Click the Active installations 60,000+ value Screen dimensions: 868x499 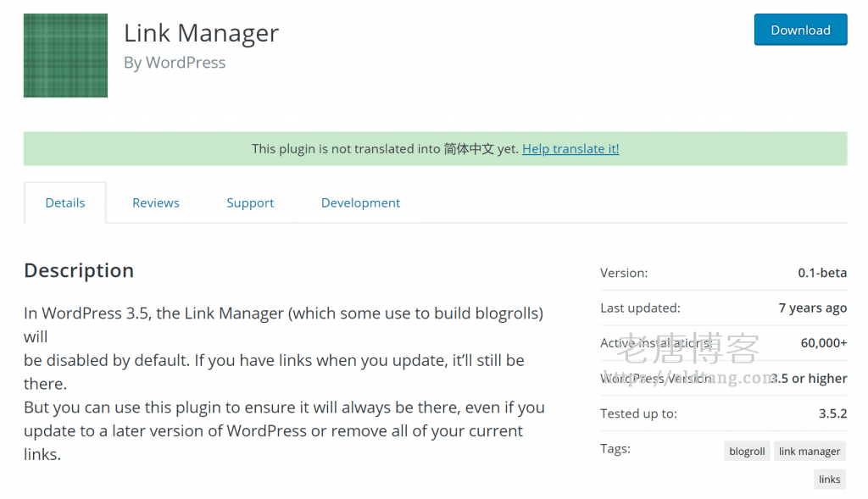818,342
